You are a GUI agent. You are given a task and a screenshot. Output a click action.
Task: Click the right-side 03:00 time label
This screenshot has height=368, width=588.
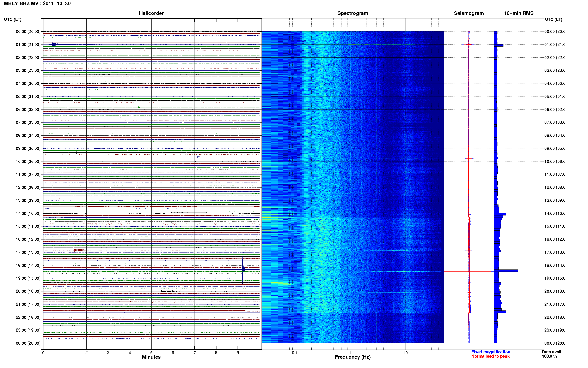coord(555,71)
